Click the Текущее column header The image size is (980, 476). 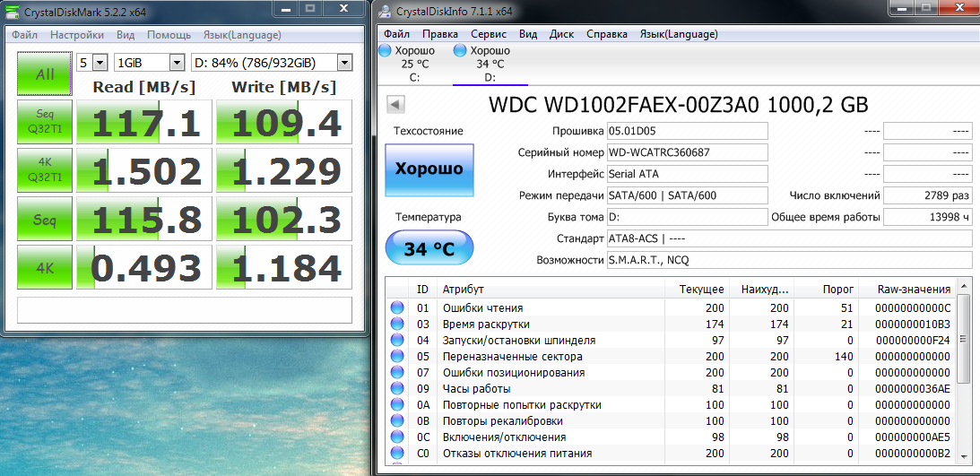[698, 290]
